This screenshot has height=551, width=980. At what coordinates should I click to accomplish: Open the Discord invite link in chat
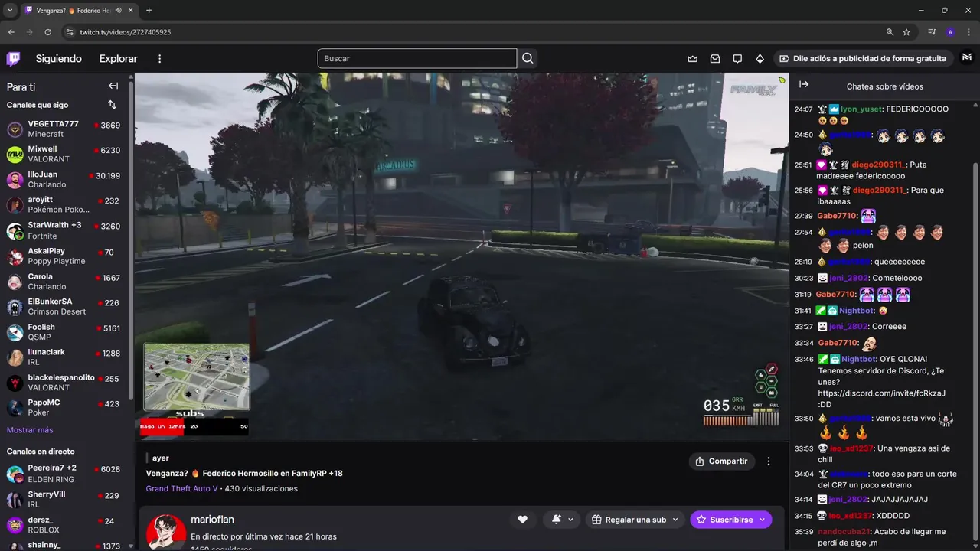(x=881, y=393)
